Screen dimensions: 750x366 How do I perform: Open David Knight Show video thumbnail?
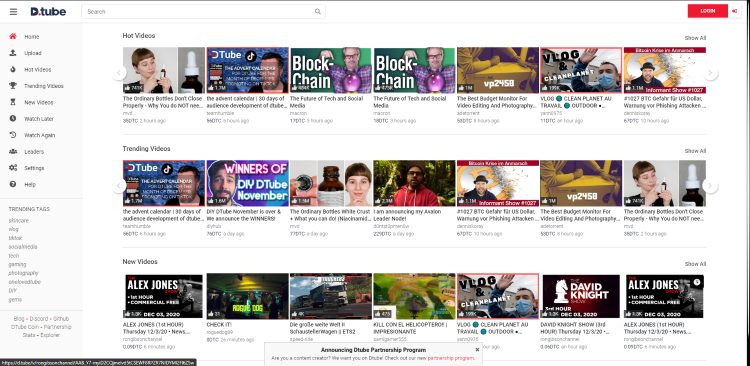click(x=581, y=296)
